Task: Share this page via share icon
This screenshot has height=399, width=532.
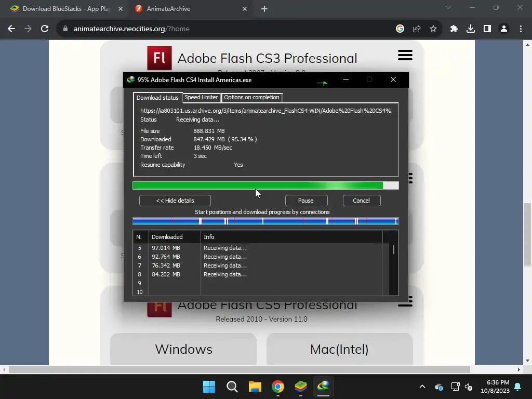Action: 417,29
